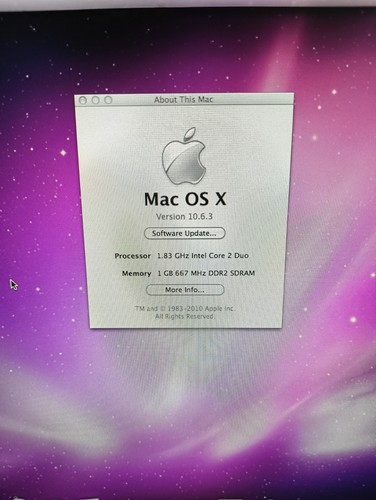Open More Info... for system details
The height and width of the screenshot is (500, 376).
pos(185,290)
